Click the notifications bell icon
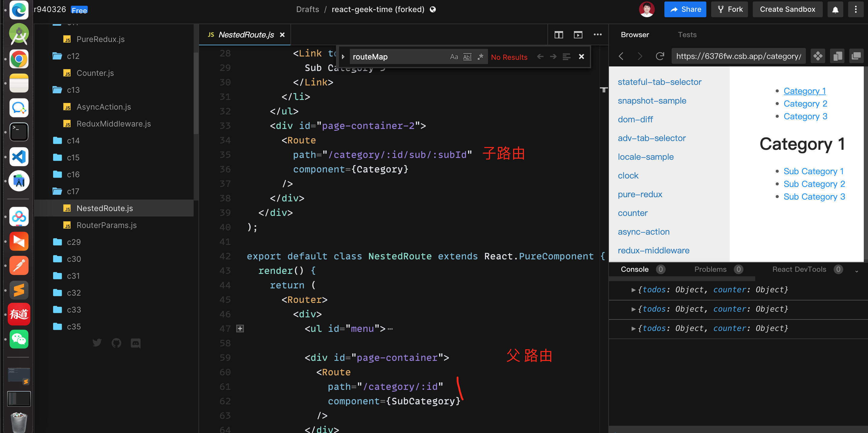Image resolution: width=868 pixels, height=433 pixels. (x=835, y=9)
